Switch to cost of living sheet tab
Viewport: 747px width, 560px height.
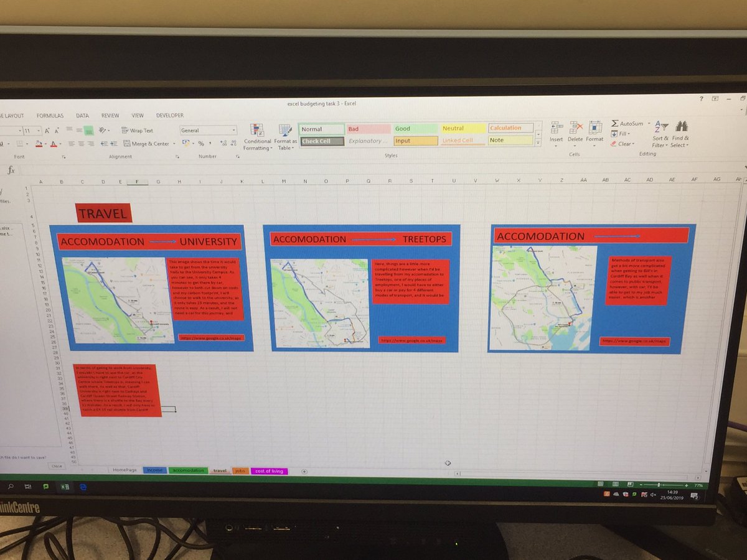tap(269, 471)
